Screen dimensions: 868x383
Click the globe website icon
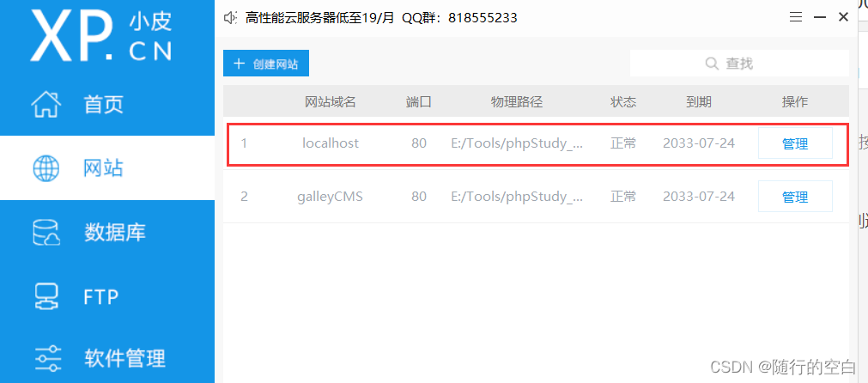point(46,168)
